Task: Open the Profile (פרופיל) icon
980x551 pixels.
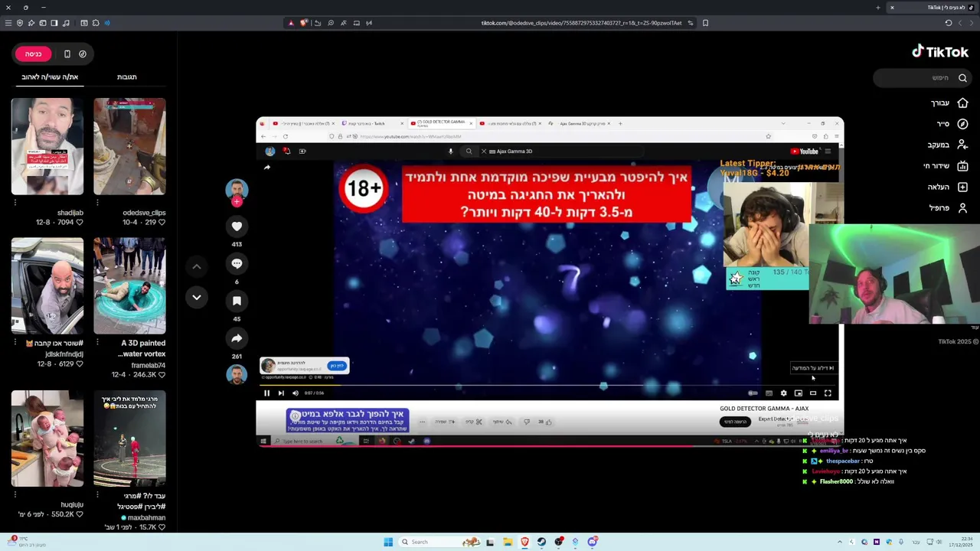Action: (x=962, y=207)
